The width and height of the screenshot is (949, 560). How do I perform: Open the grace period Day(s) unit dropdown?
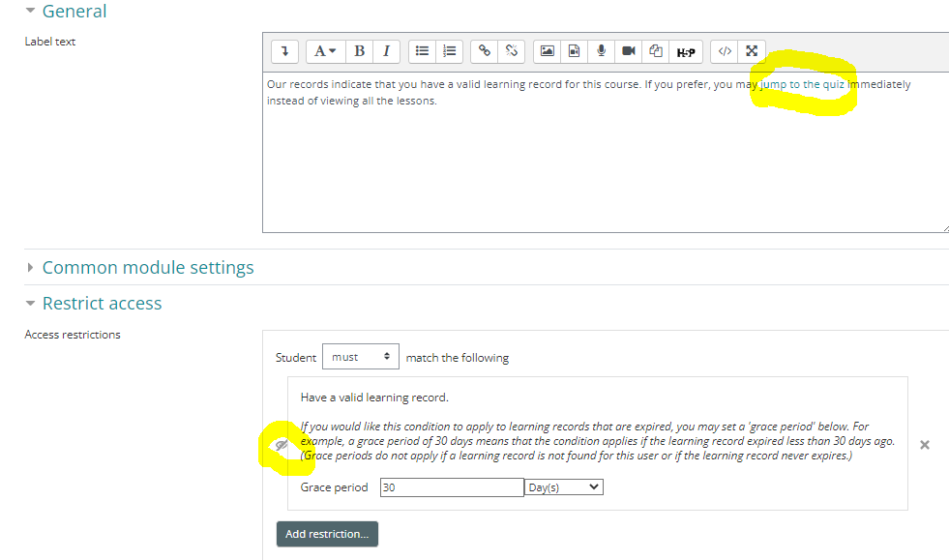tap(563, 487)
